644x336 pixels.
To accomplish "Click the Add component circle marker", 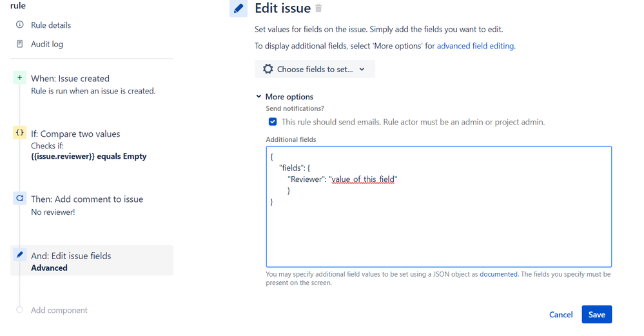I will [x=20, y=310].
